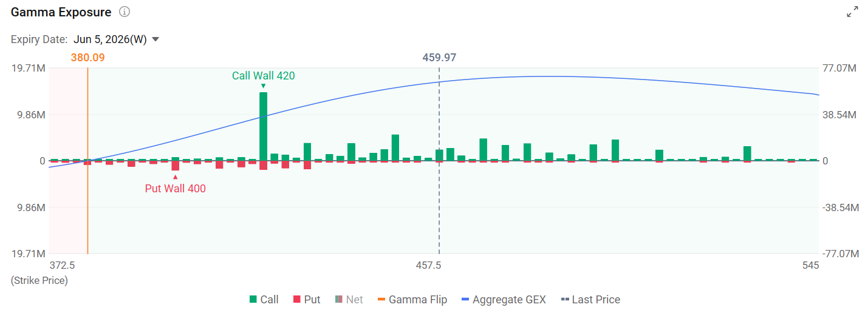Open the Expiry Date dropdown arrow
Screen dimensions: 868x310
tap(155, 39)
